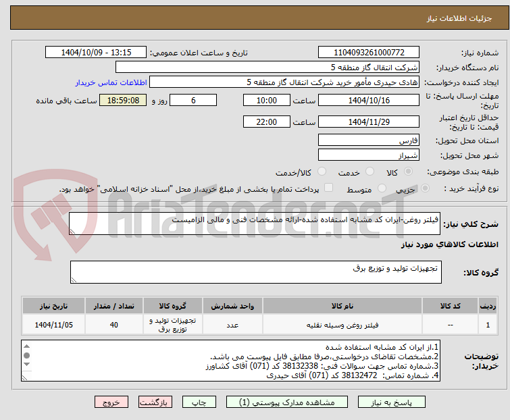The height and width of the screenshot is (420, 510).
Task: Open اطلاعات تماس خریدار link
Action: [111, 82]
